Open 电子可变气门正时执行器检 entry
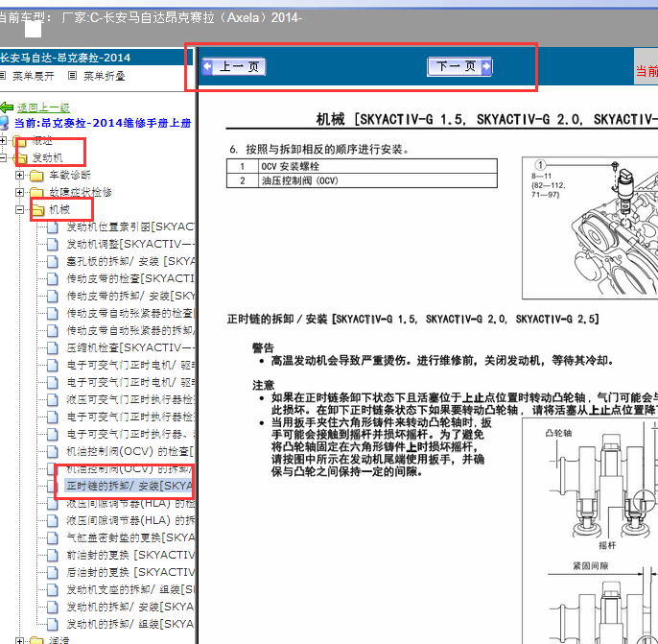The image size is (658, 644). point(130,417)
